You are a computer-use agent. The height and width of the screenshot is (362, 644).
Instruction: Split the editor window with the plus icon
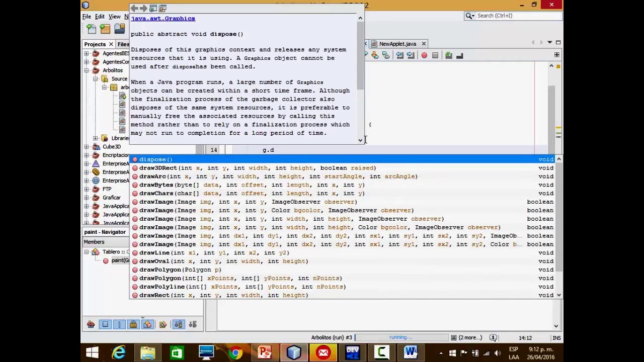(x=557, y=55)
